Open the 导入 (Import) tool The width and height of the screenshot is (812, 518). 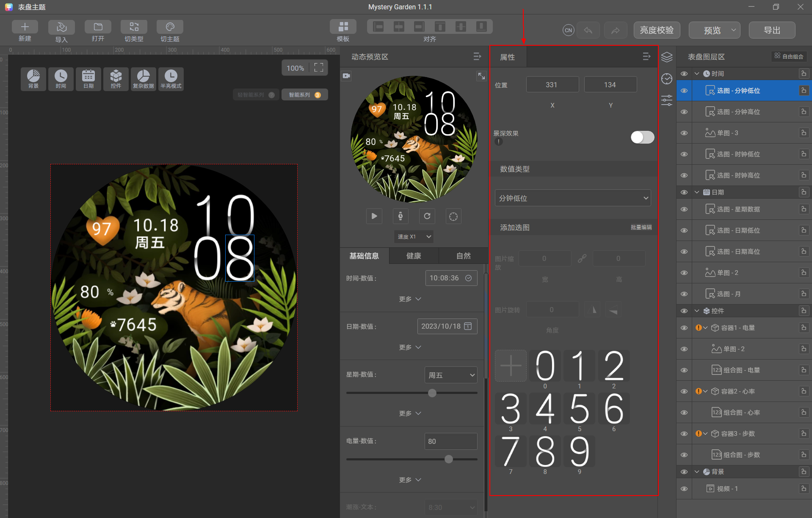61,30
